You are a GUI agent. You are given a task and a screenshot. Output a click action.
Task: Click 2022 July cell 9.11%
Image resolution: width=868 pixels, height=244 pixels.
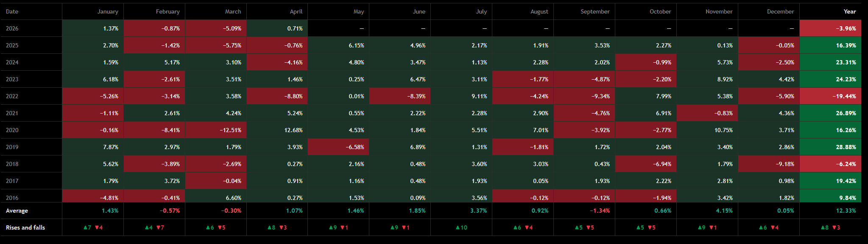click(x=461, y=96)
